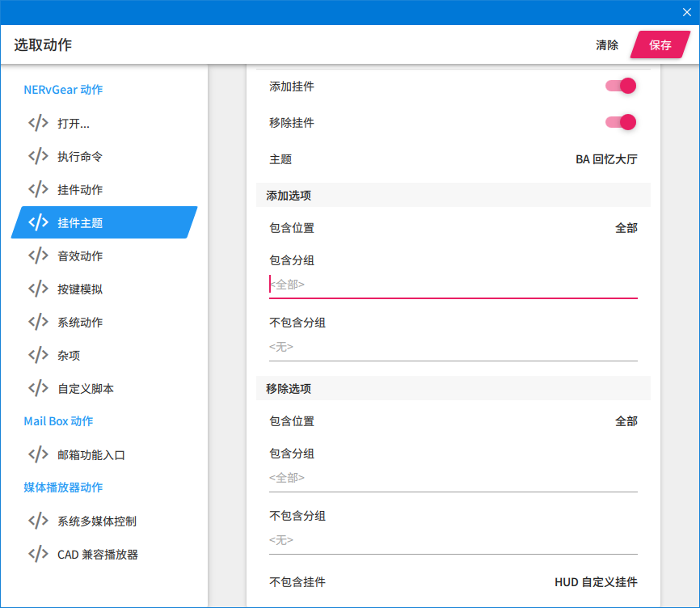Open 不包含挂件 HUD 自定义挂件 selector
Image resolution: width=700 pixels, height=608 pixels.
coord(453,581)
